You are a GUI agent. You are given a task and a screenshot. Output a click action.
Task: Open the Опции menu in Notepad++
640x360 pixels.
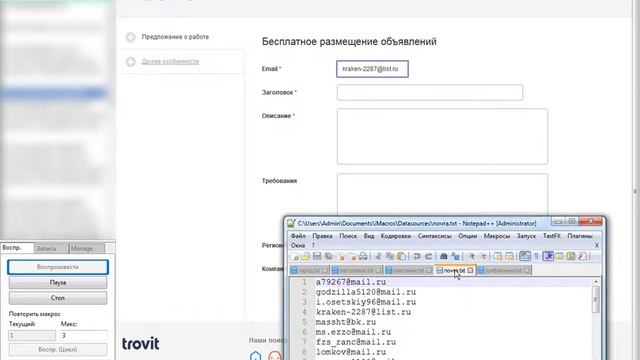point(467,236)
